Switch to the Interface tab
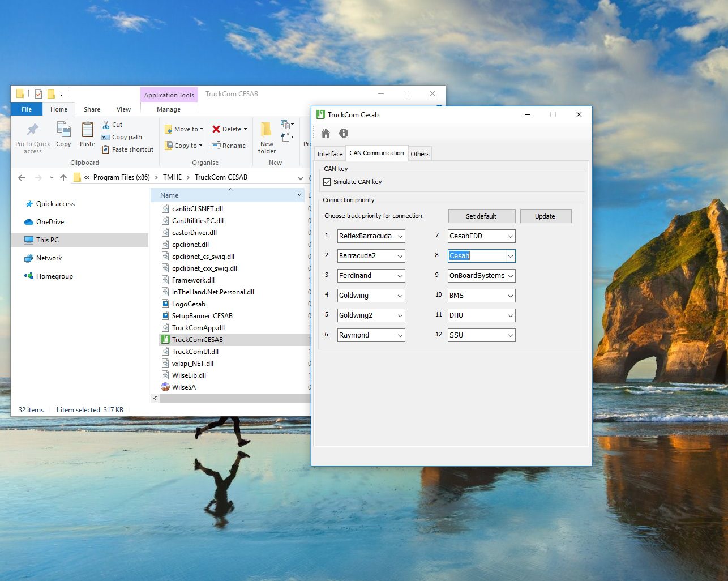Image resolution: width=728 pixels, height=581 pixels. (329, 154)
